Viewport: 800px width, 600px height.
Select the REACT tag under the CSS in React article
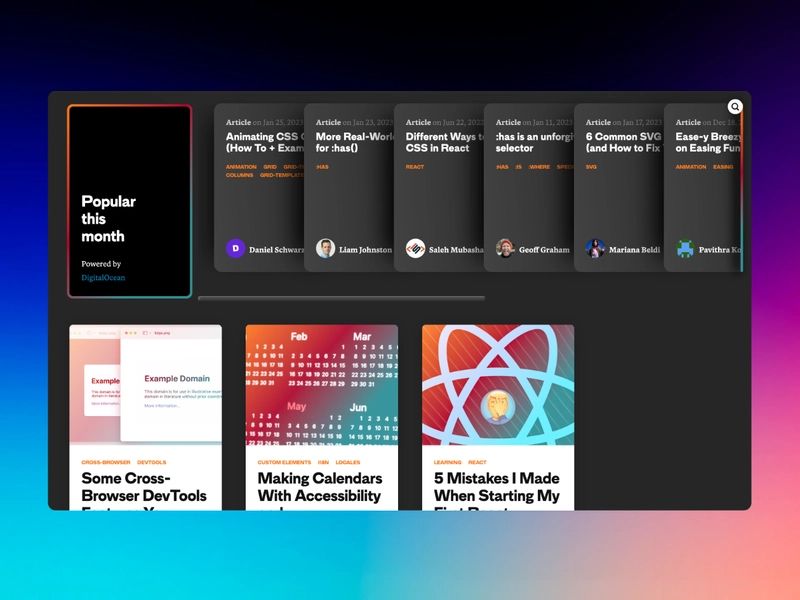coord(413,167)
